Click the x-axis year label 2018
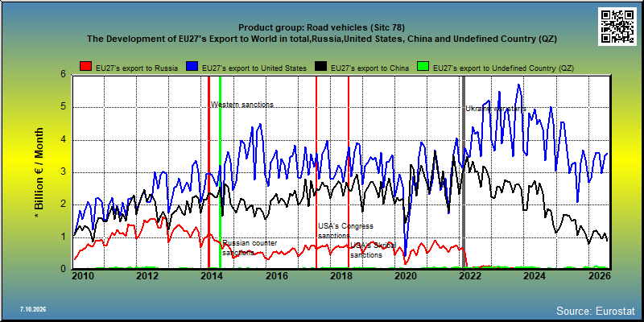This screenshot has height=322, width=644. (x=341, y=276)
